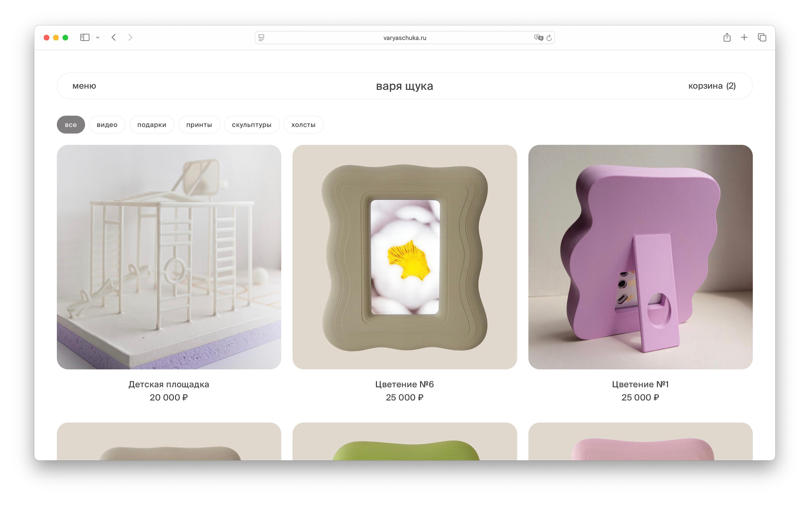The width and height of the screenshot is (812, 506).
Task: Filter products by подарки
Action: click(151, 125)
